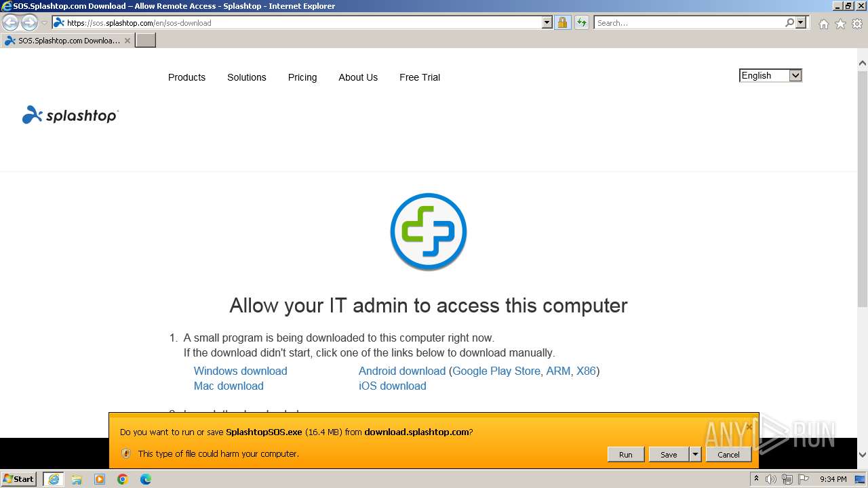
Task: Click the volume speaker tray icon
Action: [x=771, y=479]
